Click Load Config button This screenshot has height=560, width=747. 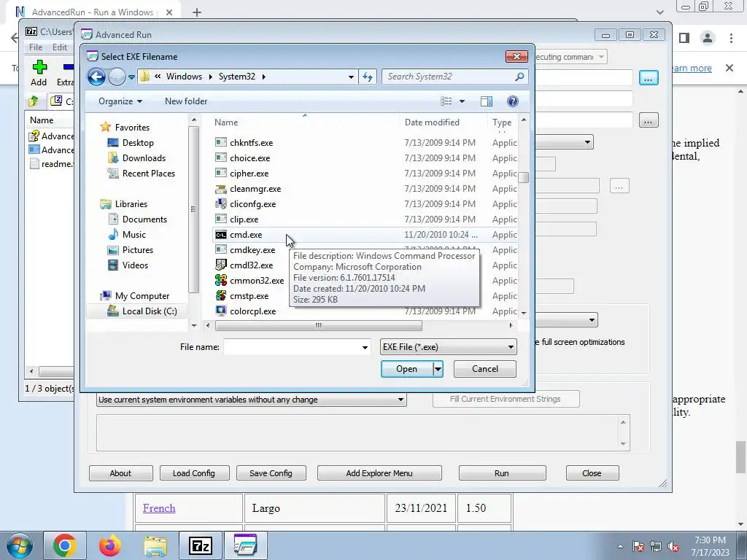(x=194, y=472)
